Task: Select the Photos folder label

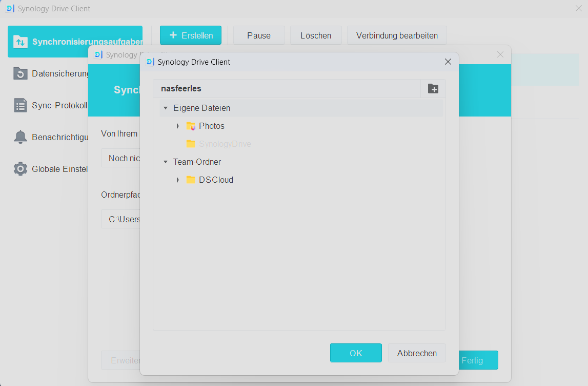Action: 212,126
